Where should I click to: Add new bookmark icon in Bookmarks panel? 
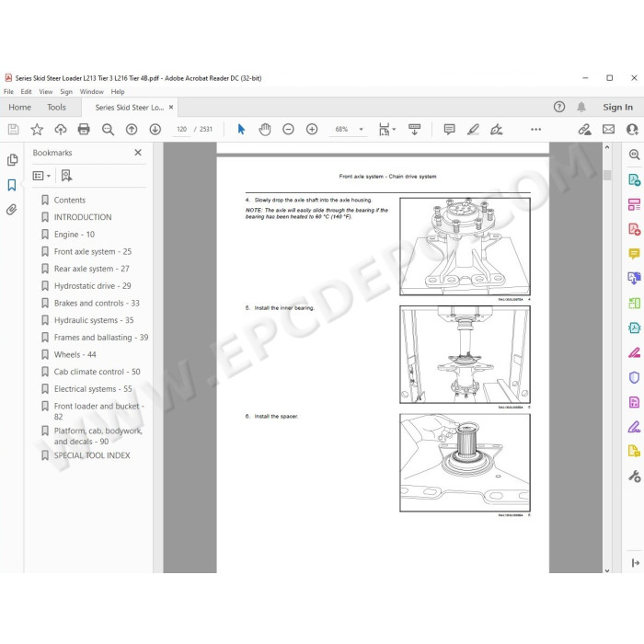[x=66, y=176]
